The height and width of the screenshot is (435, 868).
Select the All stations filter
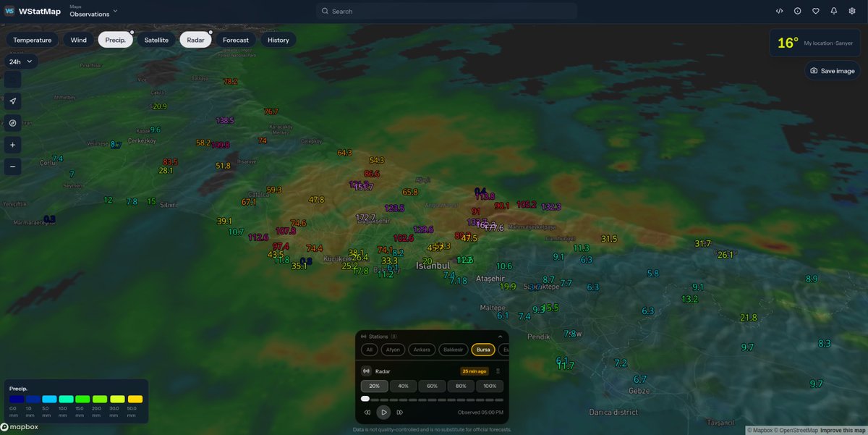point(370,350)
